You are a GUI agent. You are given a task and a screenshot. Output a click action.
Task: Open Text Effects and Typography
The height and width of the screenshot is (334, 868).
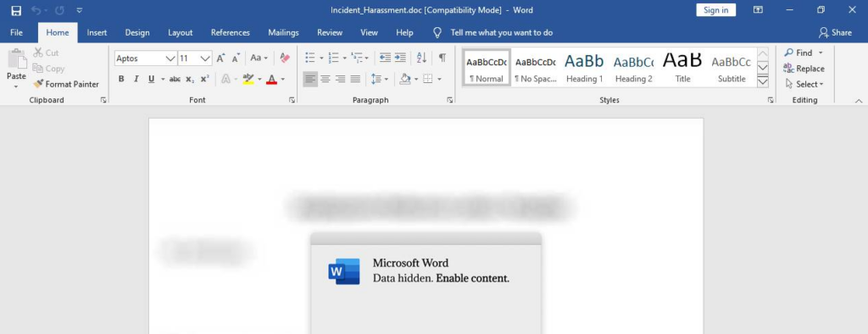click(x=225, y=79)
